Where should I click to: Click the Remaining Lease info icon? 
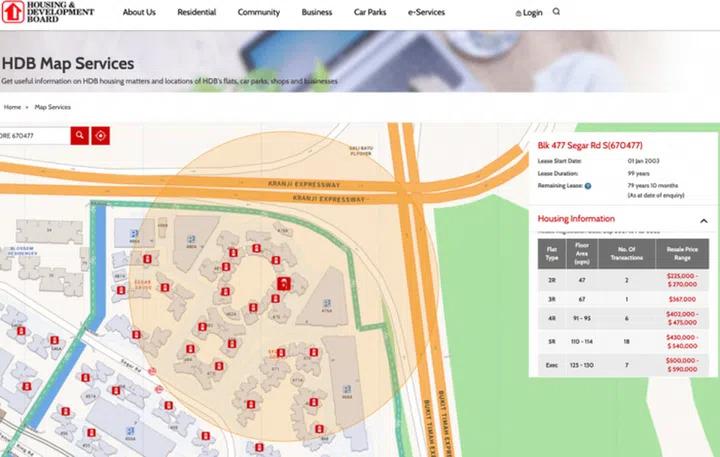pyautogui.click(x=587, y=186)
